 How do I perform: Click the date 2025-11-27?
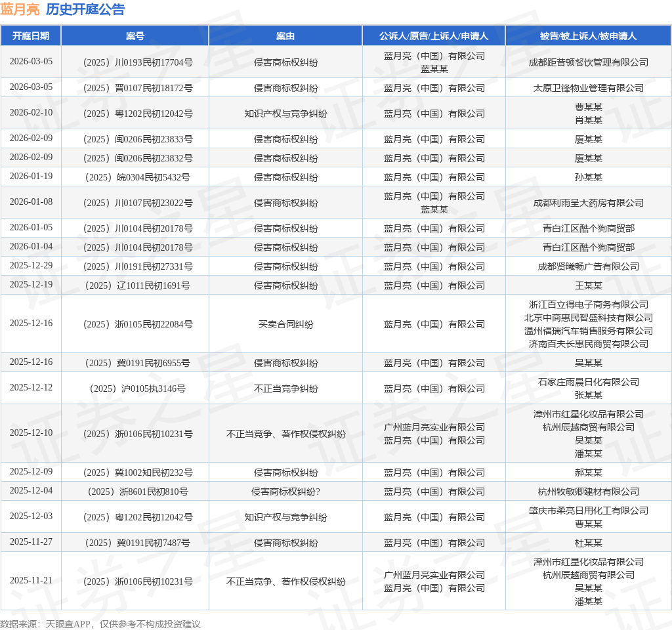(31, 541)
